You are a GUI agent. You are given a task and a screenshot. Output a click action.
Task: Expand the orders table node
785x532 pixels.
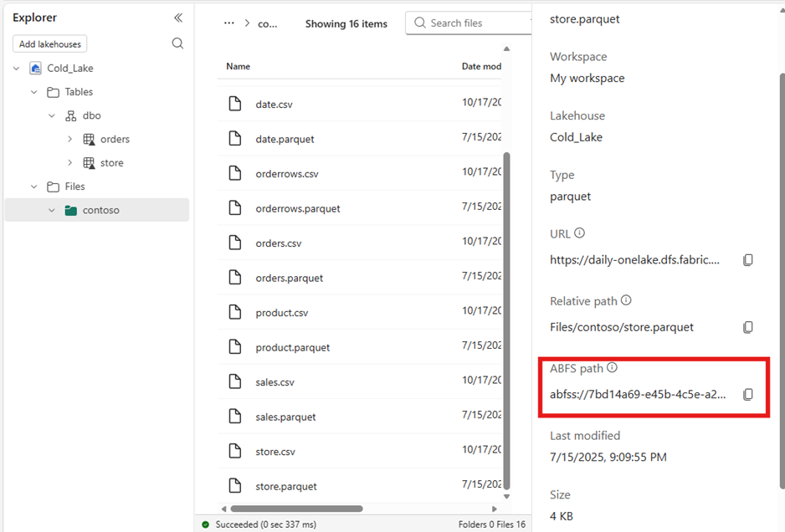click(x=70, y=139)
